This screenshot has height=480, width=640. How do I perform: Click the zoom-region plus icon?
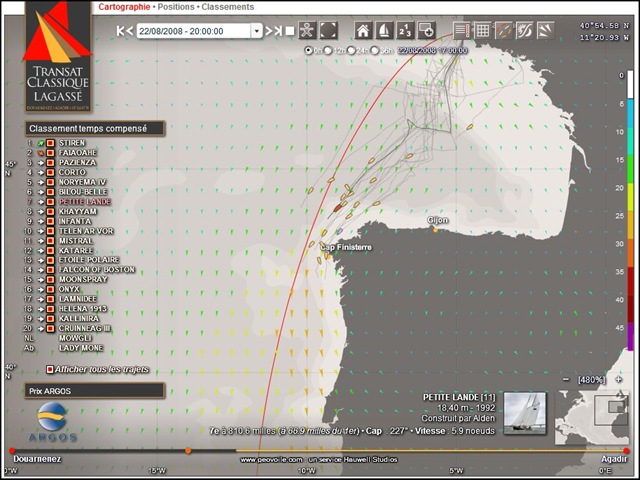click(x=427, y=31)
